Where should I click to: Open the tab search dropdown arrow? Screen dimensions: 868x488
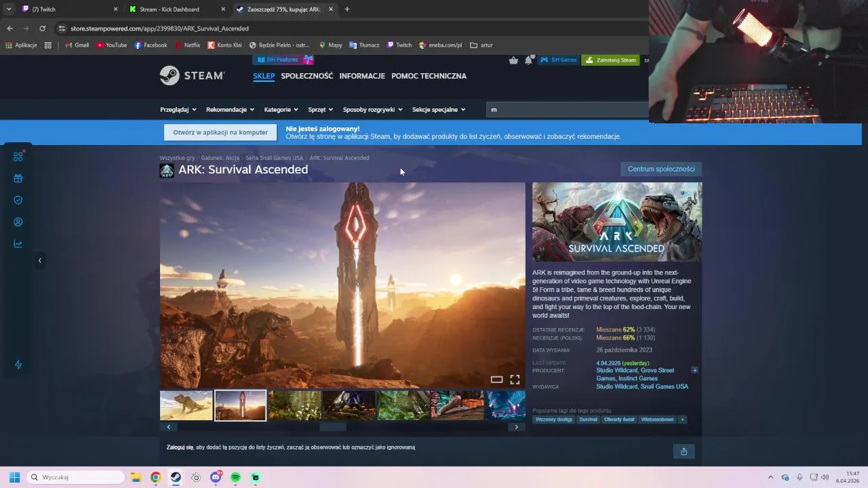9,9
